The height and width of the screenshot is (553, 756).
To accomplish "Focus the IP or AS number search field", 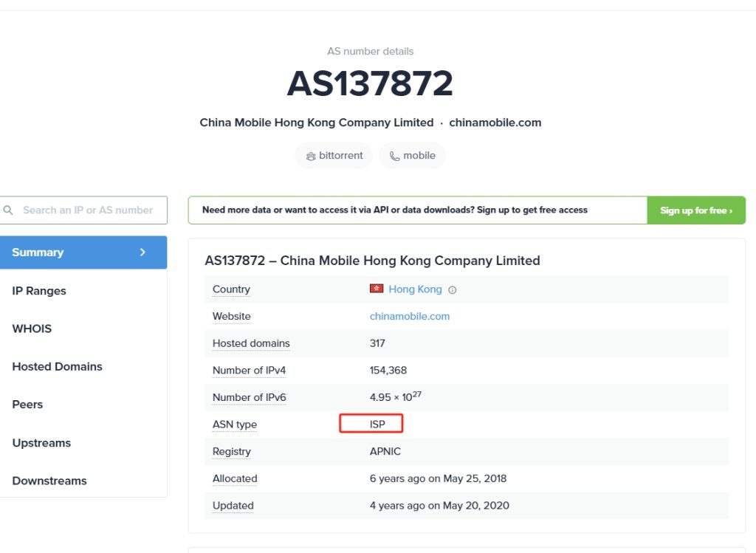I will pos(84,210).
